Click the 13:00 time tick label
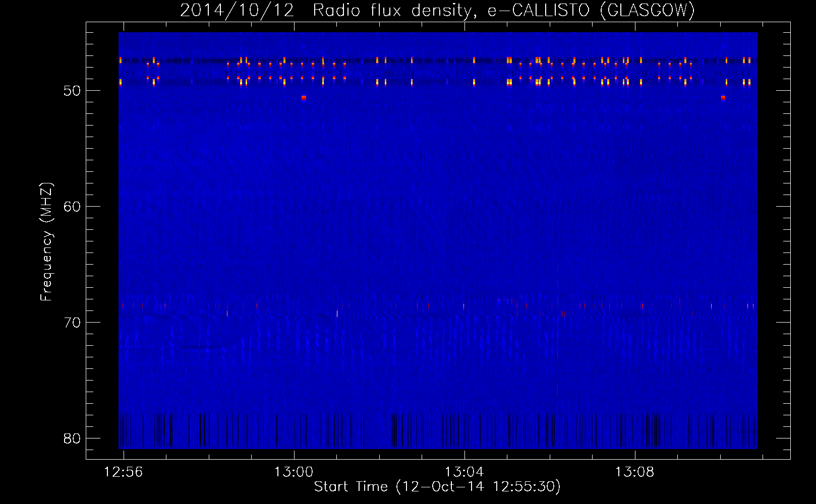 [x=294, y=472]
